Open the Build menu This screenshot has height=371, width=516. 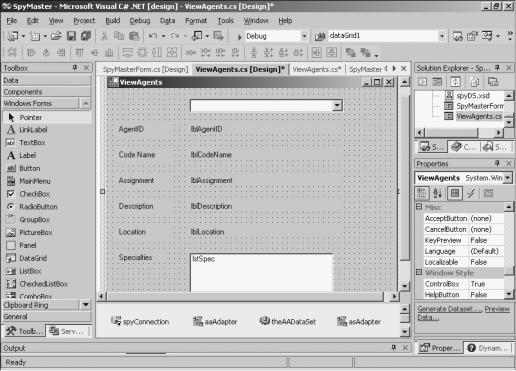click(x=113, y=21)
